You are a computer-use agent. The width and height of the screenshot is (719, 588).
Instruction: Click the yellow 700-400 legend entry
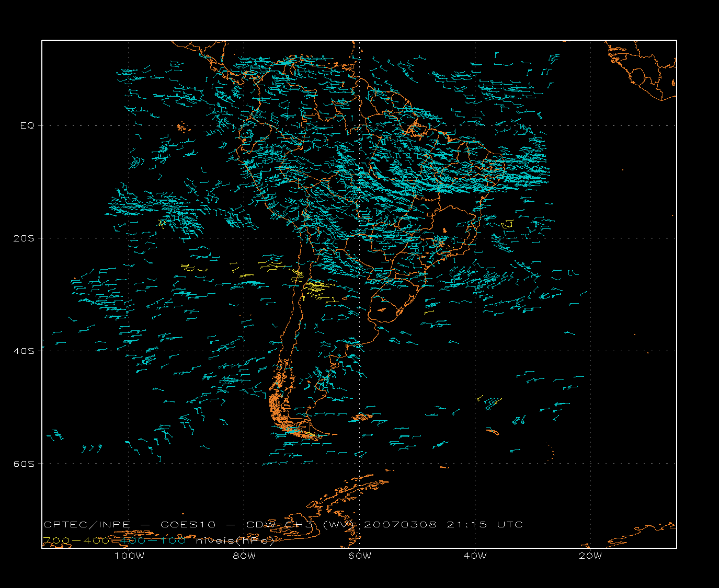[76, 541]
